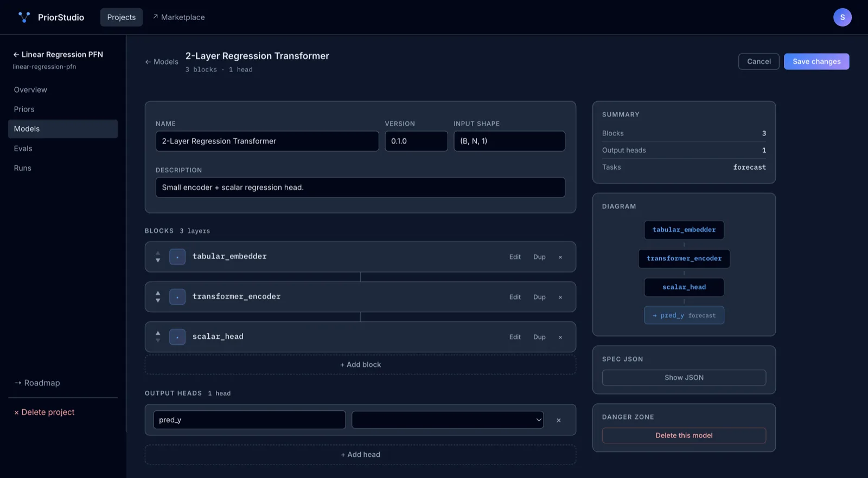Switch to the Projects tab
Viewport: 868px width, 478px height.
tap(122, 17)
